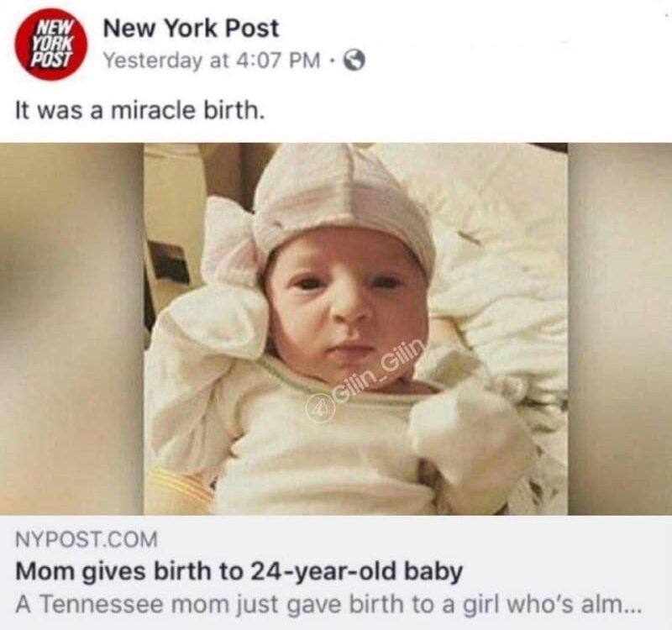Open the baby photo preview

pyautogui.click(x=355, y=328)
